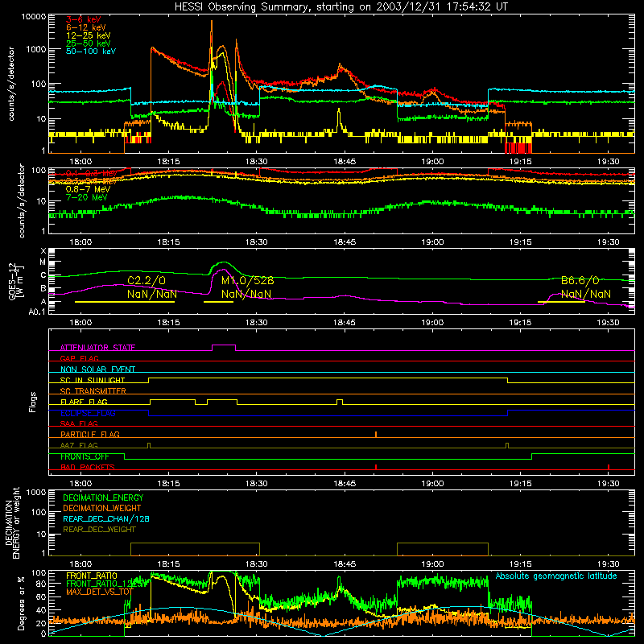The width and height of the screenshot is (644, 644).
Task: Click the A0.1 label on GOES axis
Action: [37, 312]
